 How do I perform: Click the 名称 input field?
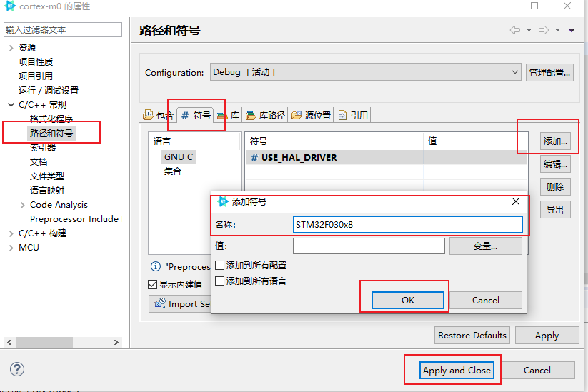(x=407, y=225)
